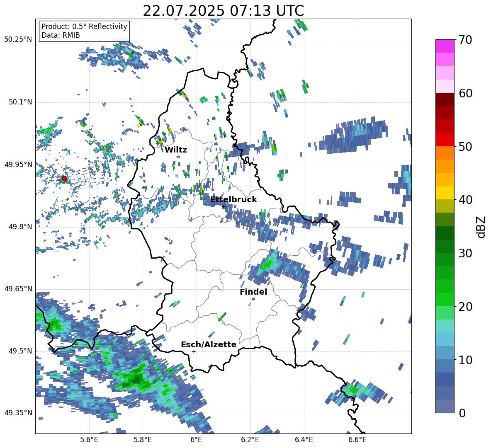491x448 pixels.
Task: Click the Wiltz city label
Action: pos(176,150)
